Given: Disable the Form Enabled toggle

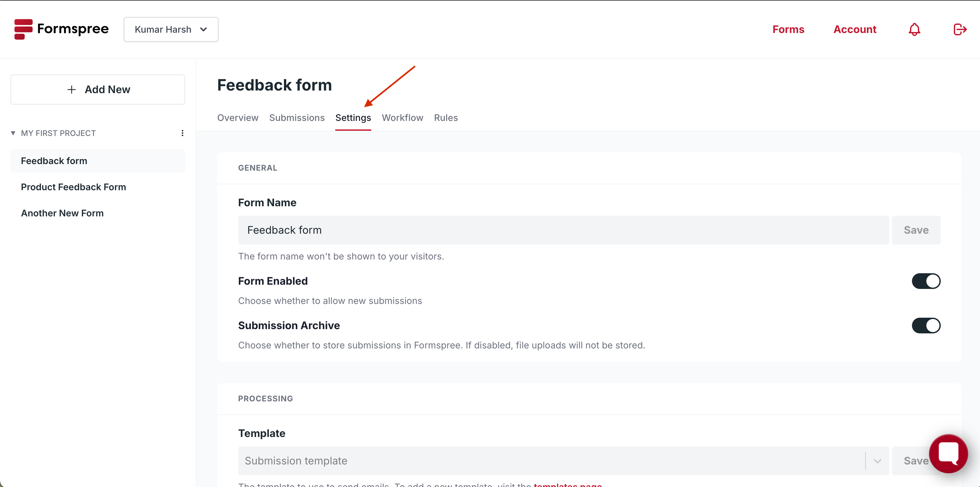Looking at the screenshot, I should (x=926, y=281).
